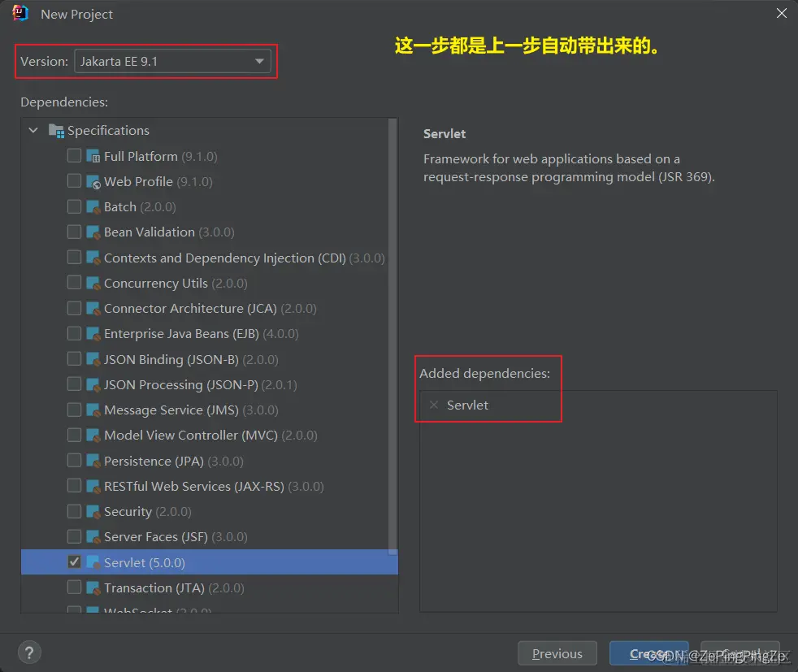Click the Bean Validation specification icon
Screen dimensions: 798x672
coord(93,232)
